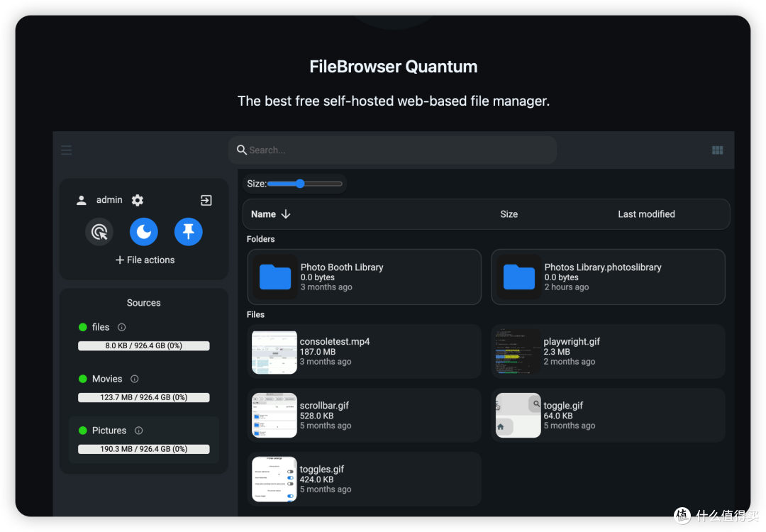Click the 'toggles.gif' file name

click(321, 470)
